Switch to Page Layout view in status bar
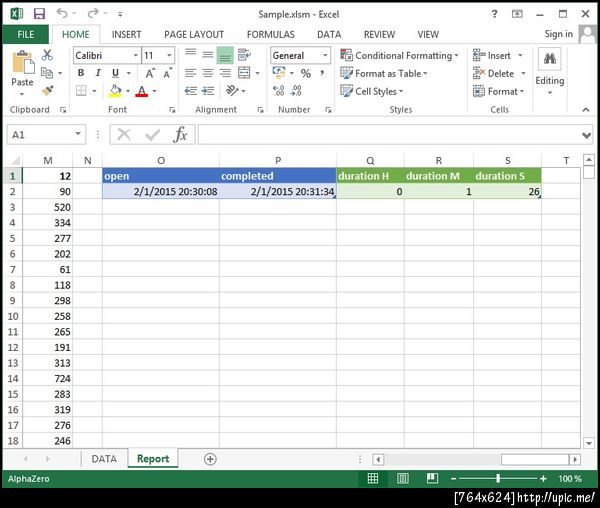The image size is (600, 508). pos(403,479)
